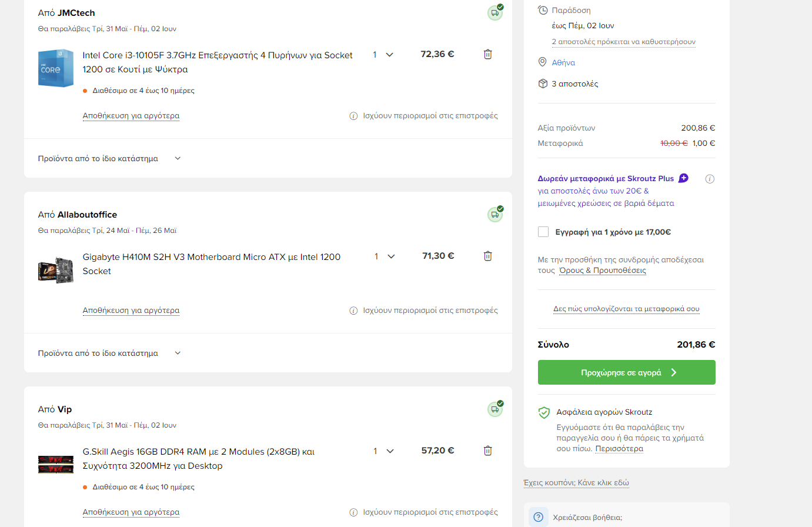Click Έχεις κουπόνι; Κάνε κλικ εδώ link
This screenshot has height=527, width=812.
point(576,483)
